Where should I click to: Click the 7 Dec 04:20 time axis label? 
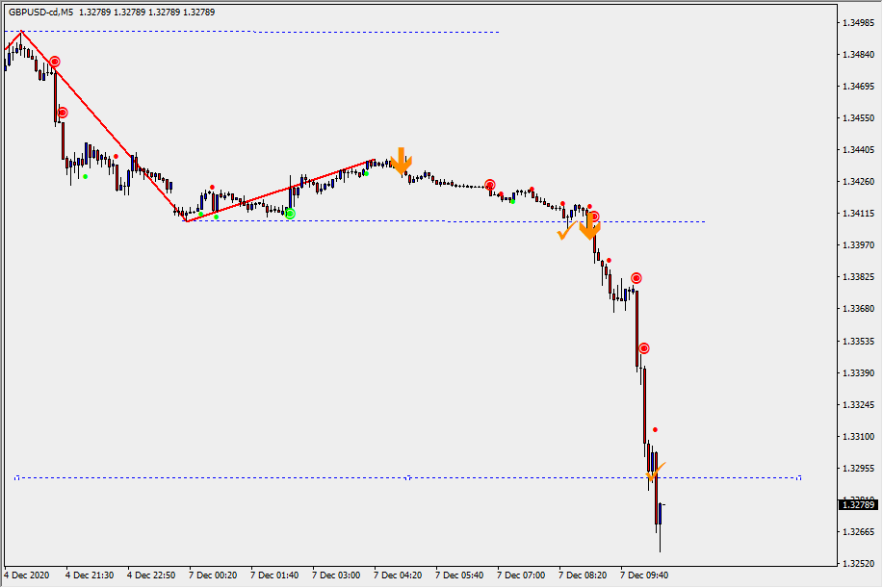(398, 575)
